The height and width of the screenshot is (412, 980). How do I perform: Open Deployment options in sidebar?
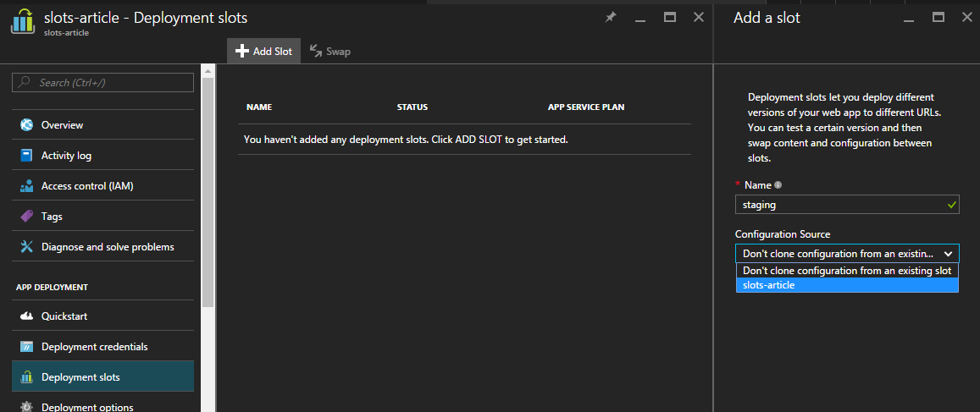[x=103, y=404]
